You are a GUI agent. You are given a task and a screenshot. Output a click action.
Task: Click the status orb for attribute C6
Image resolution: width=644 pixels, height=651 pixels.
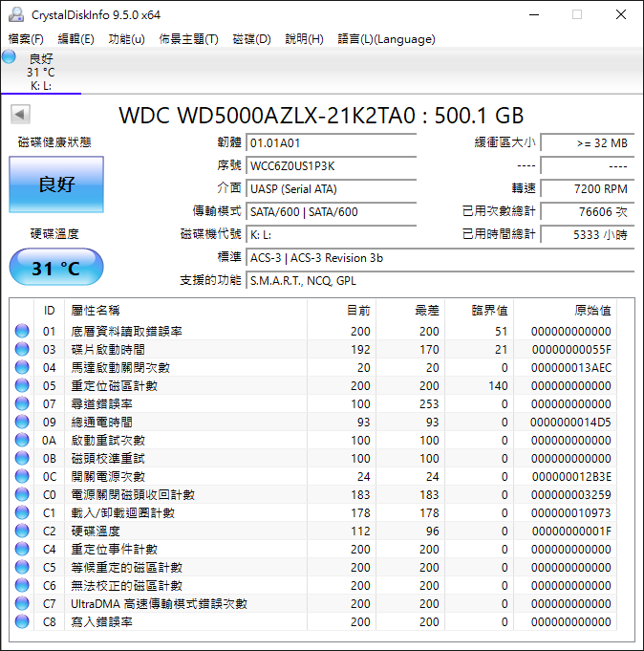tap(22, 585)
